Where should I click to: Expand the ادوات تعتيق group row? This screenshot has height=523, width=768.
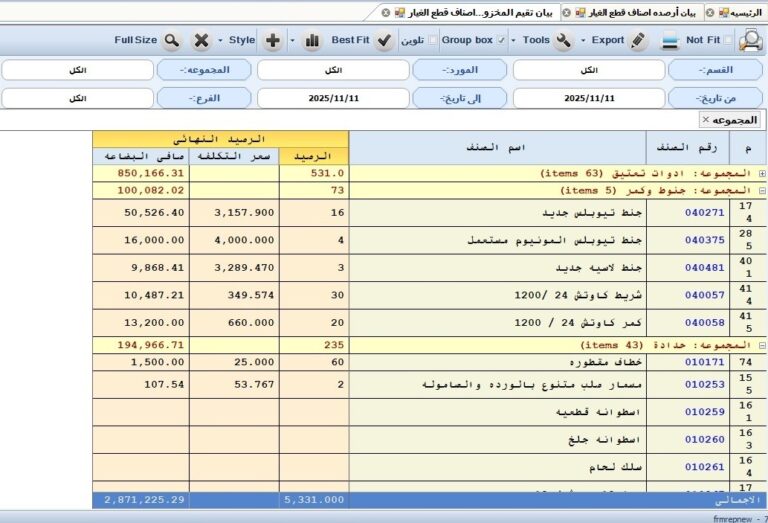[x=762, y=173]
